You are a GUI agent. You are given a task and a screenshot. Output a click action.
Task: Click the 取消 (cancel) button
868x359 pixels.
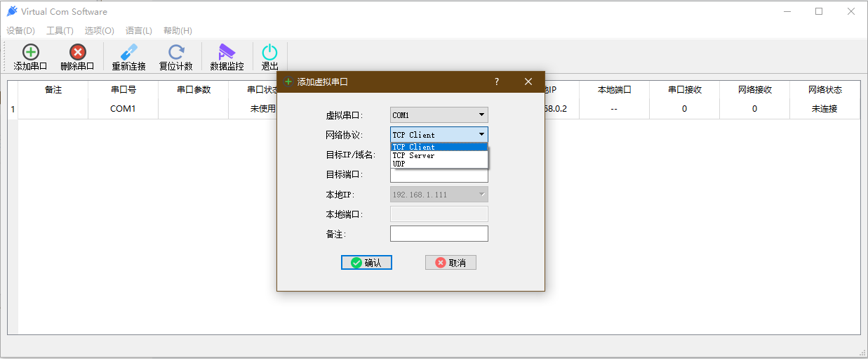pos(450,263)
